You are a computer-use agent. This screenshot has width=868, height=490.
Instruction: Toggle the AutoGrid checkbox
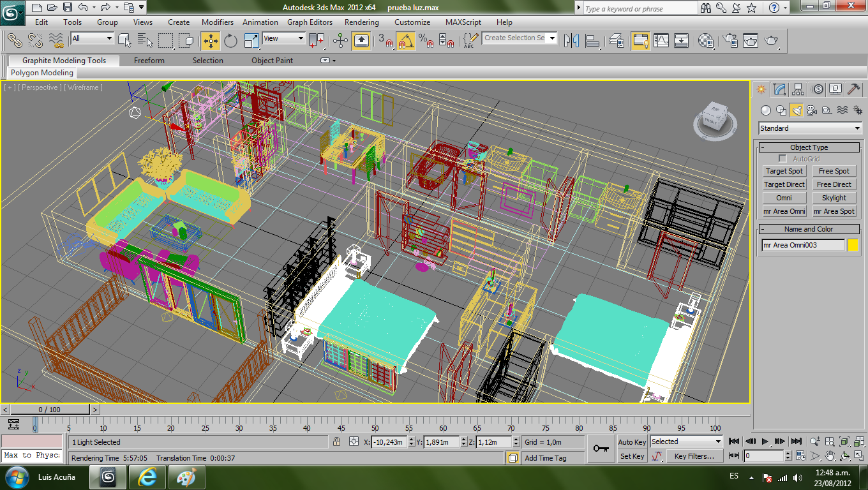[x=782, y=159]
